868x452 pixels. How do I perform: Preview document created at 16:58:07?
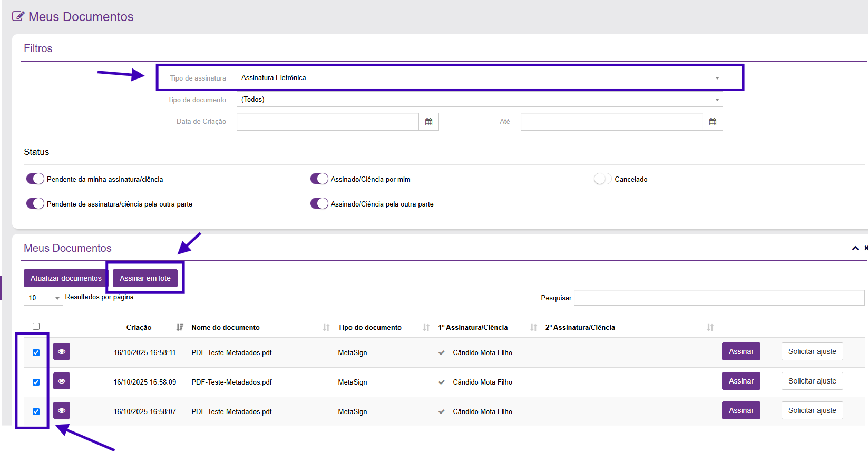coord(62,410)
